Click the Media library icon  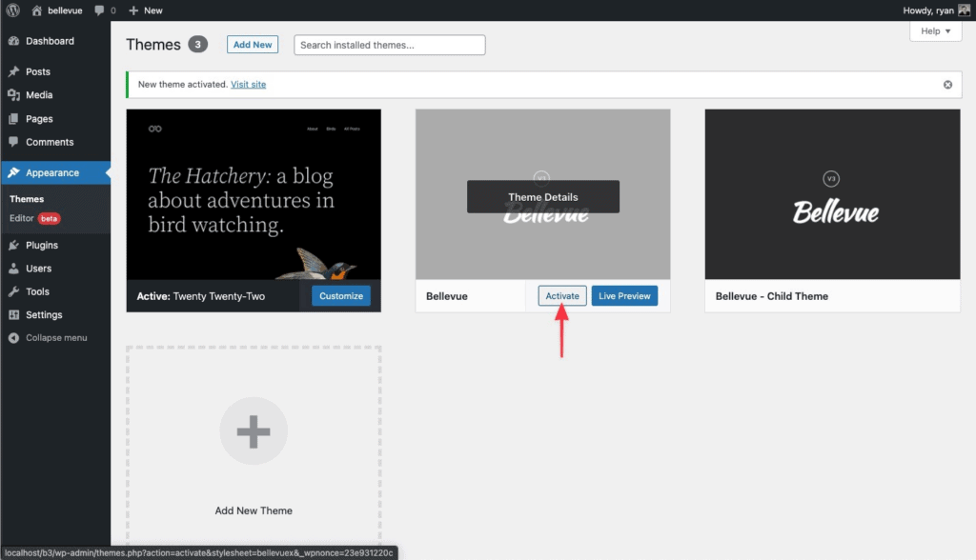pos(13,95)
